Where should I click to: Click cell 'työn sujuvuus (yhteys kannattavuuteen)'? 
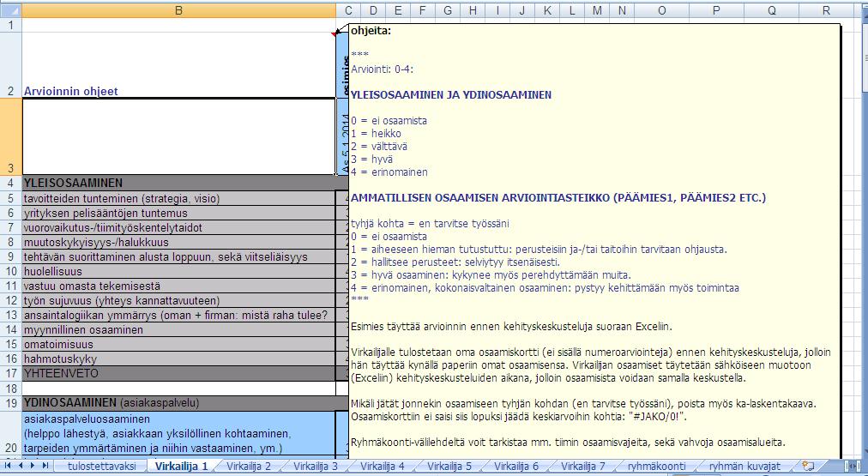coord(178,300)
